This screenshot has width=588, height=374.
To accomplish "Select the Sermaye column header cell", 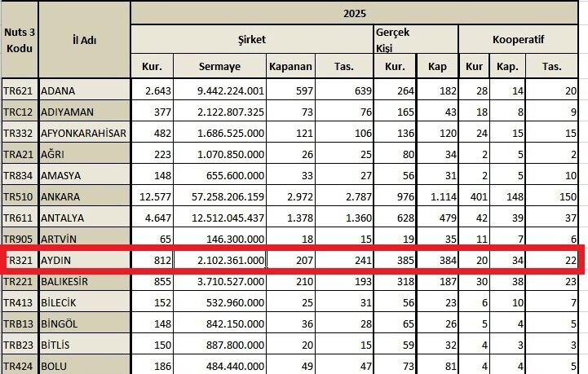I will [x=219, y=66].
